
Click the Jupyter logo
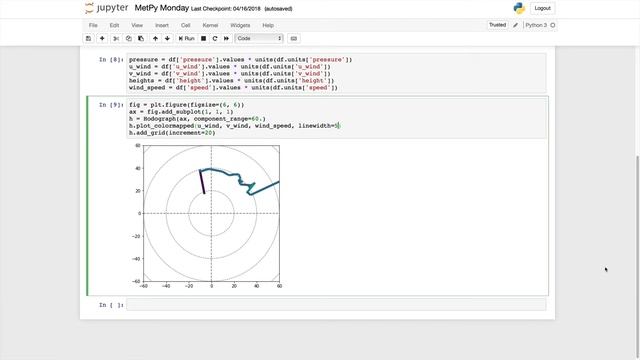(x=107, y=8)
